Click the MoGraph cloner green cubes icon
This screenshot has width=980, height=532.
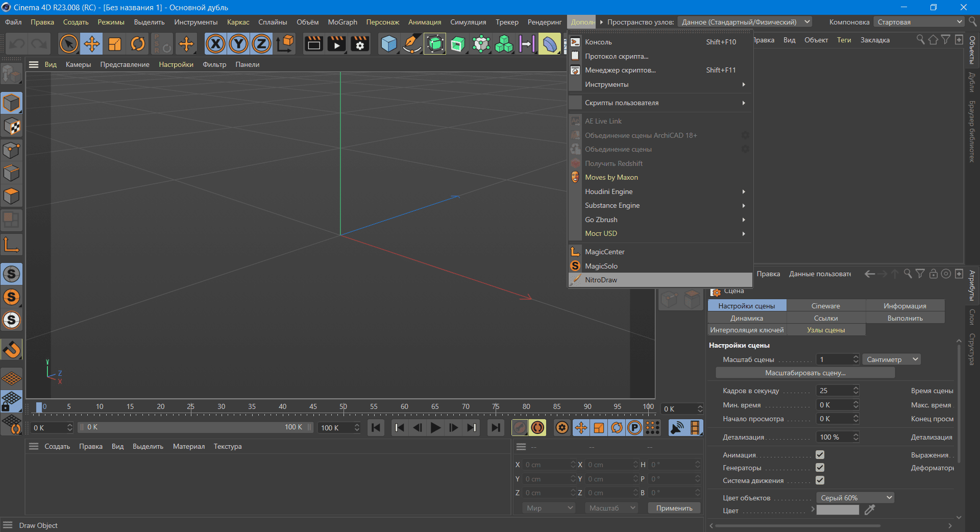click(x=504, y=44)
